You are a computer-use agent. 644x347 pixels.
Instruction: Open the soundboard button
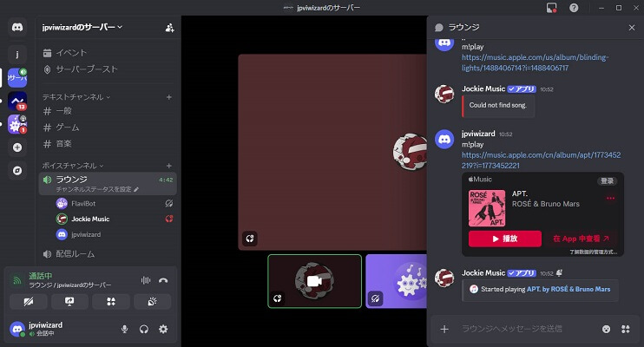tap(153, 302)
